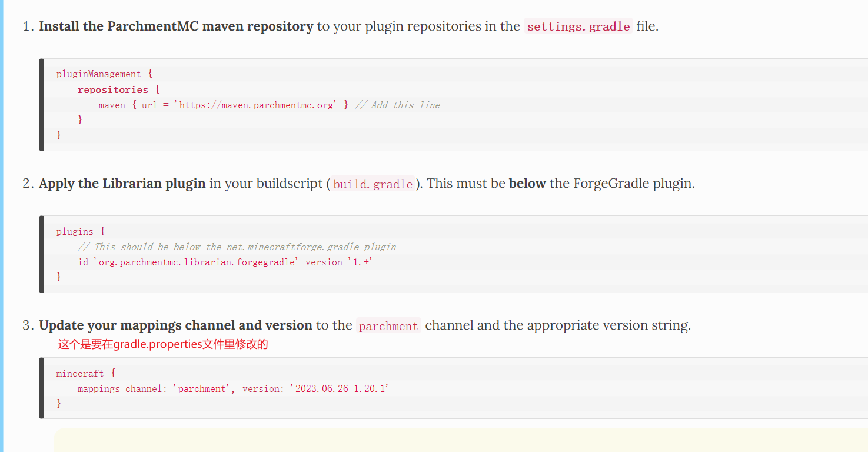Click the bold word 'below' in step 2

click(x=527, y=184)
